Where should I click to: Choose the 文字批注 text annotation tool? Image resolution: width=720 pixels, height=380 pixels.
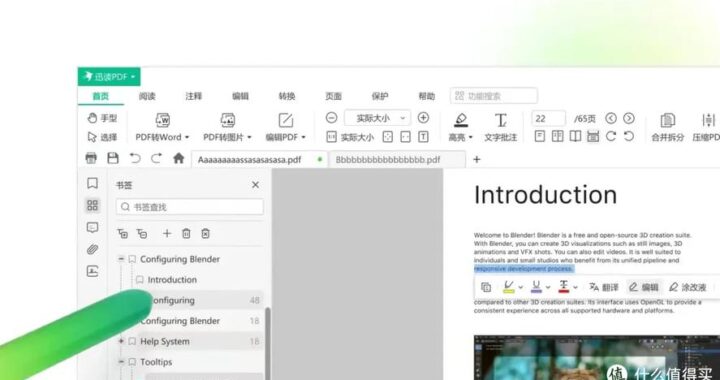point(501,126)
